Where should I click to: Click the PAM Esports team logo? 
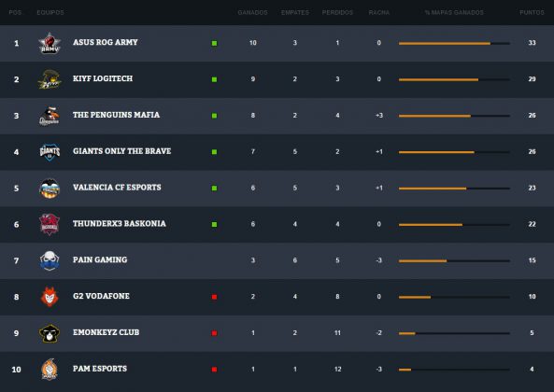(x=50, y=369)
